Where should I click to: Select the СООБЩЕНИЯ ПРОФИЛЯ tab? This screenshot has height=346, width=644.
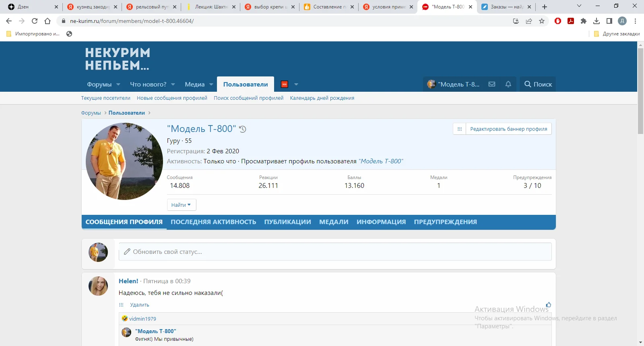(124, 222)
